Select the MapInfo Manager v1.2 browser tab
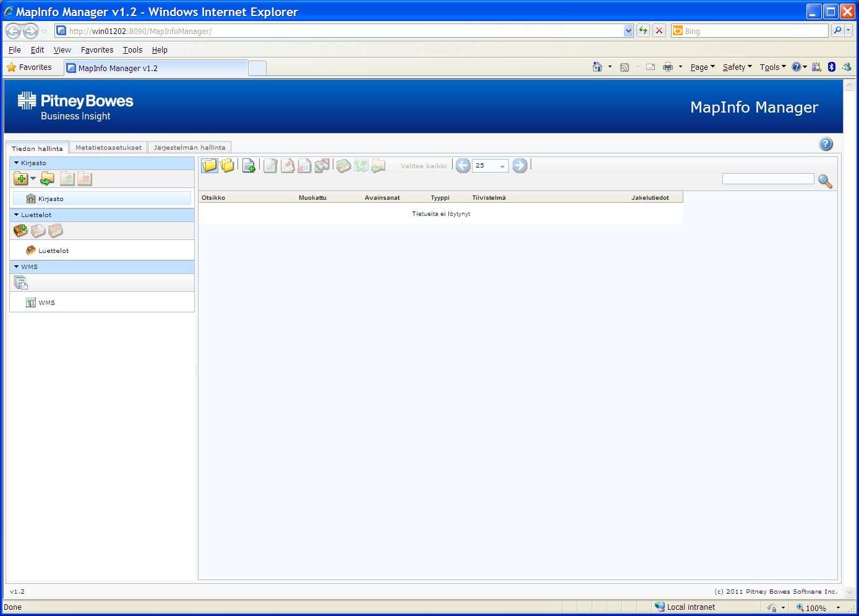 tap(156, 68)
